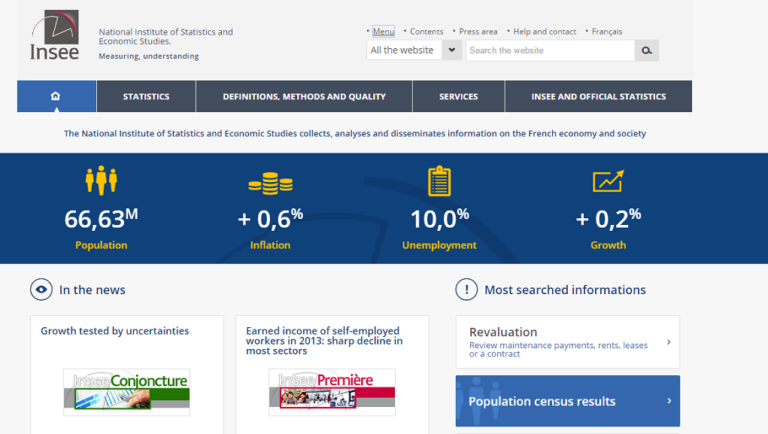Click Most searched informations heading
This screenshot has width=768, height=434.
tap(565, 289)
